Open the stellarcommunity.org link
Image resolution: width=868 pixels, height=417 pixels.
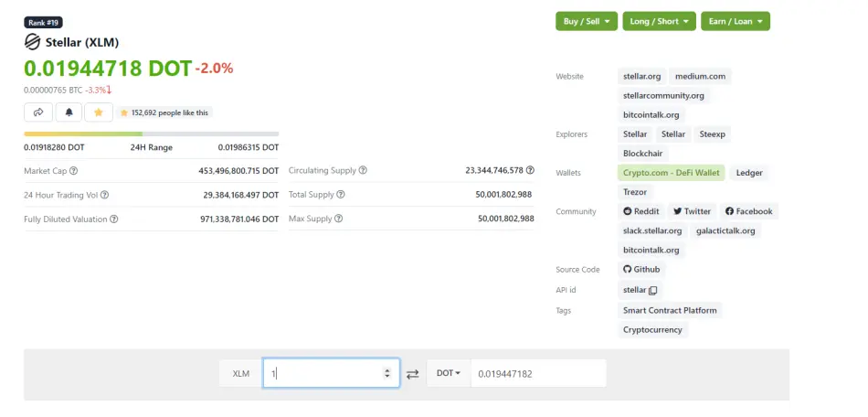click(x=663, y=95)
